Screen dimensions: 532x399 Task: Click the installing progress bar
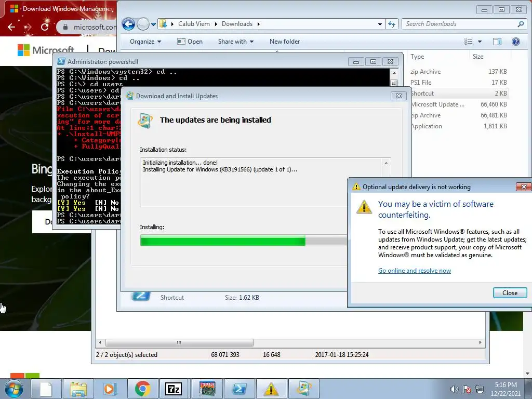point(244,241)
